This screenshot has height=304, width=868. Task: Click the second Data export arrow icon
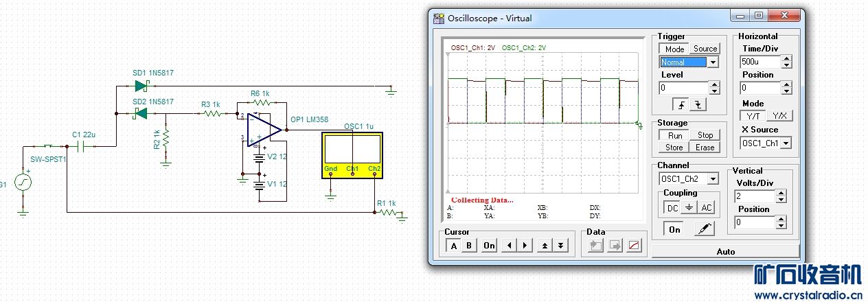[615, 246]
